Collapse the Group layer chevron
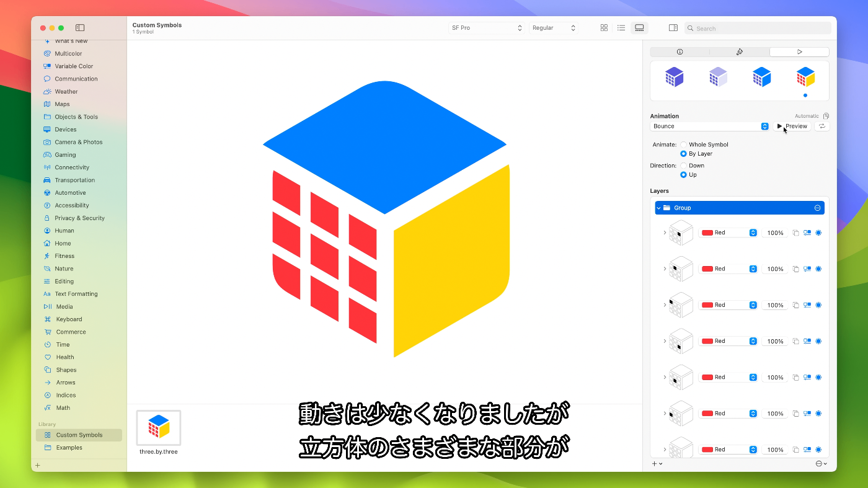The image size is (868, 488). (x=658, y=208)
